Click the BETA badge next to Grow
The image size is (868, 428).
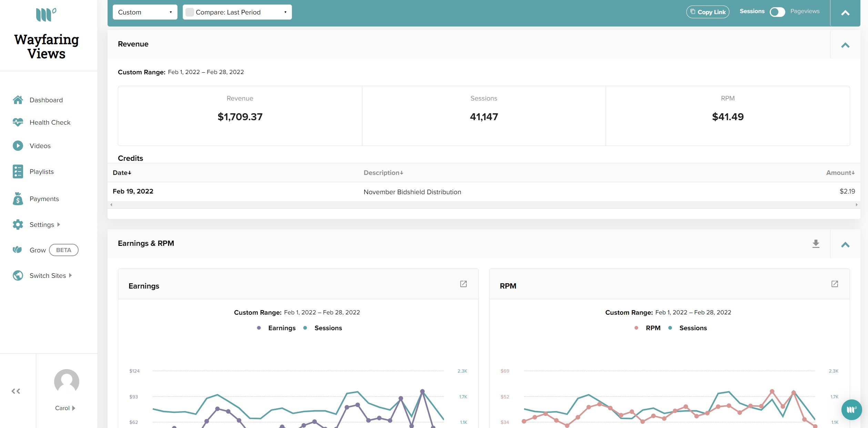[x=64, y=250]
